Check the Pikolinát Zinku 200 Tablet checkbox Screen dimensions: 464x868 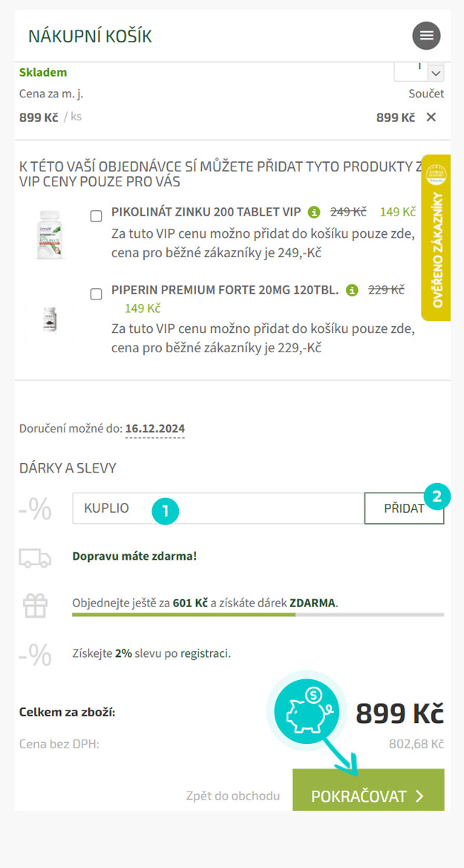(x=96, y=216)
